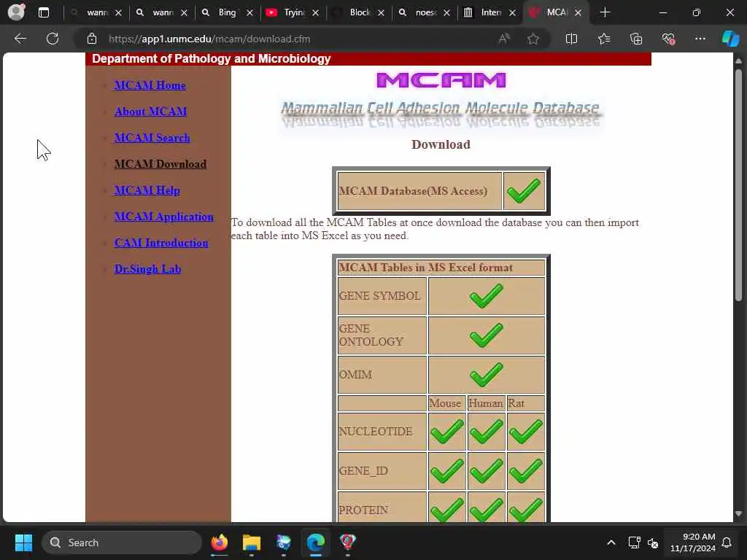Download the Human GENE_ID table checkmark

tap(486, 471)
